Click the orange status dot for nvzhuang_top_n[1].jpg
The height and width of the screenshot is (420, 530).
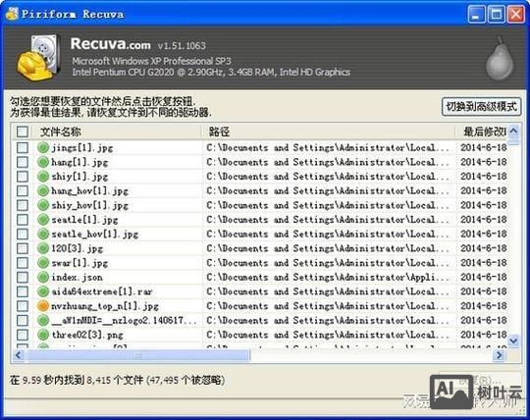pyautogui.click(x=43, y=306)
